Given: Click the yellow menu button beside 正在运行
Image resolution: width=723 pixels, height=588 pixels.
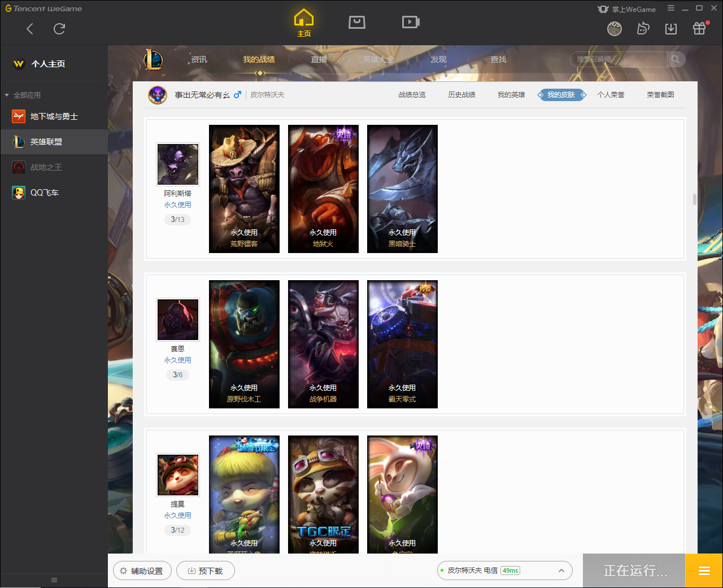Looking at the screenshot, I should (704, 571).
